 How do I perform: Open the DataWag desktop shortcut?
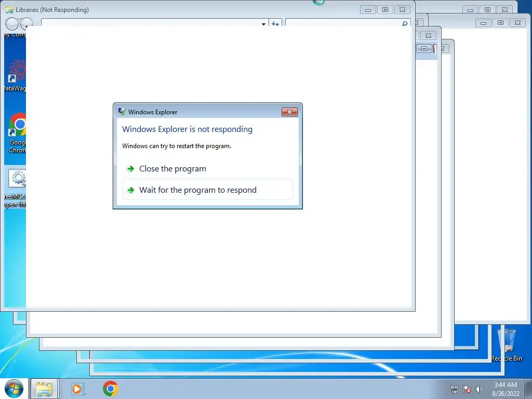(16, 75)
